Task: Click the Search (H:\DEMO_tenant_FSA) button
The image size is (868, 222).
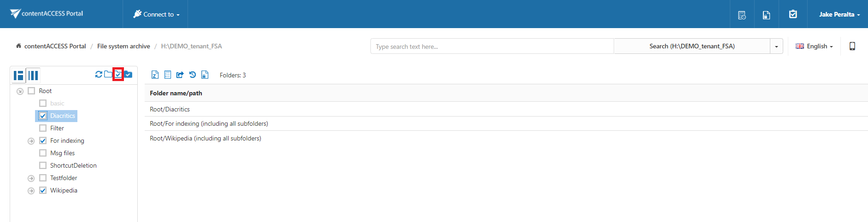Action: (x=692, y=46)
